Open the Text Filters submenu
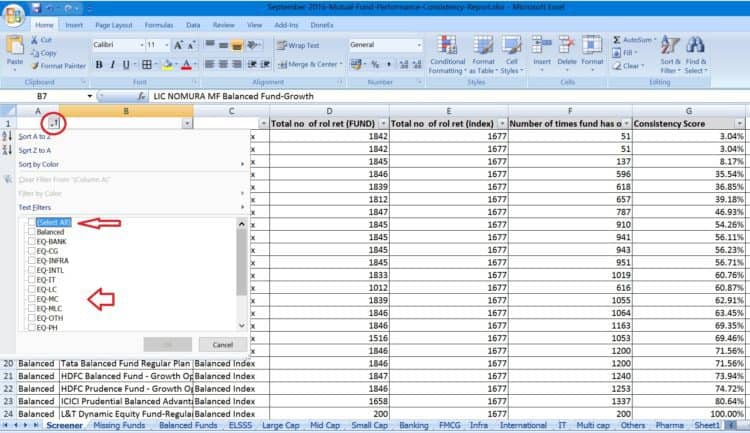This screenshot has height=433, width=750. click(132, 207)
